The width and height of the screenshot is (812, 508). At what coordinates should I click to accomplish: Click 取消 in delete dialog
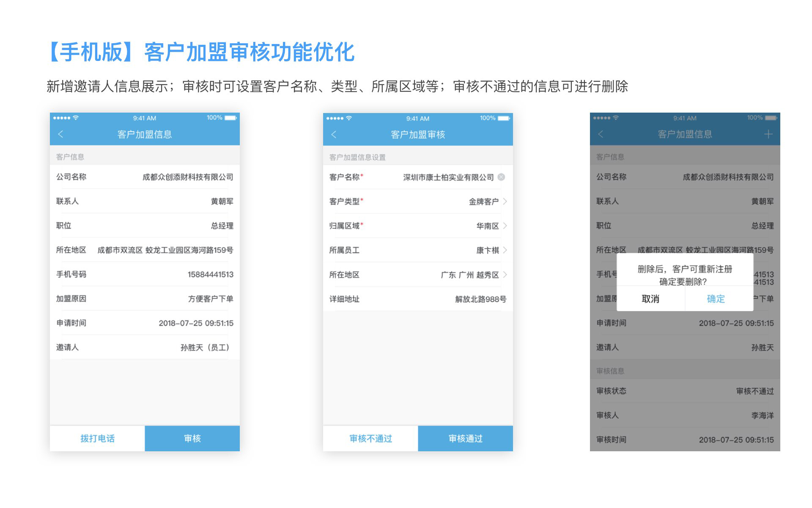[650, 299]
